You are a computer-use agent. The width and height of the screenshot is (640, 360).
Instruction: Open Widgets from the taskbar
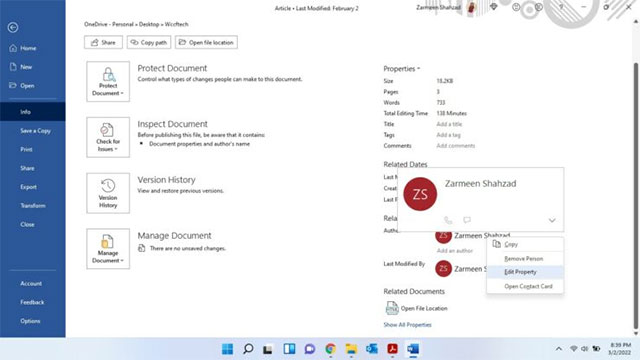pos(289,349)
